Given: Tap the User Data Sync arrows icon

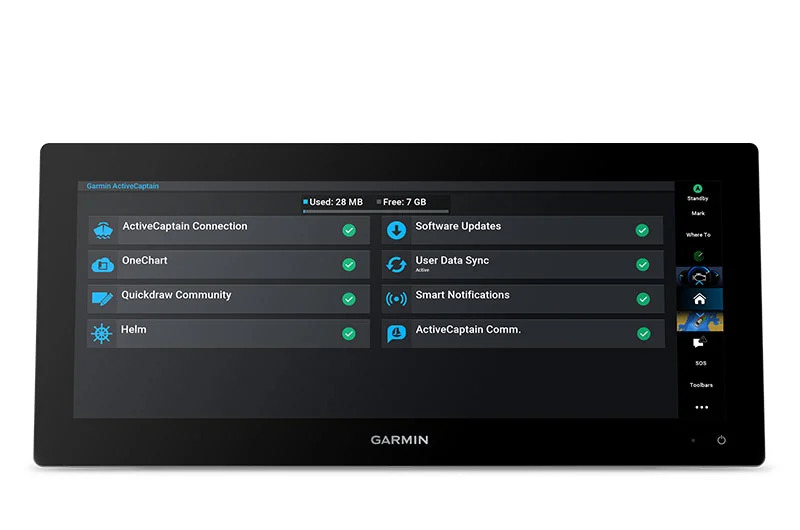Looking at the screenshot, I should tap(396, 265).
